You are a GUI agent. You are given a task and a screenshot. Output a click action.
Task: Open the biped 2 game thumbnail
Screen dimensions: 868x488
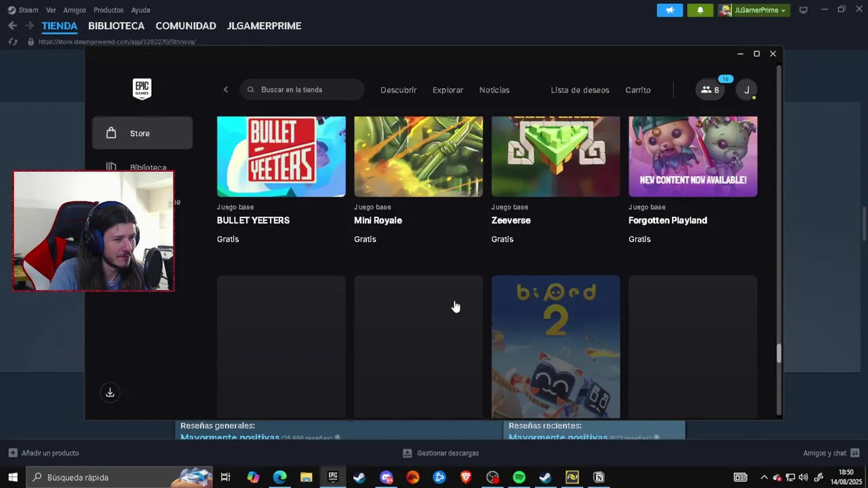point(555,346)
